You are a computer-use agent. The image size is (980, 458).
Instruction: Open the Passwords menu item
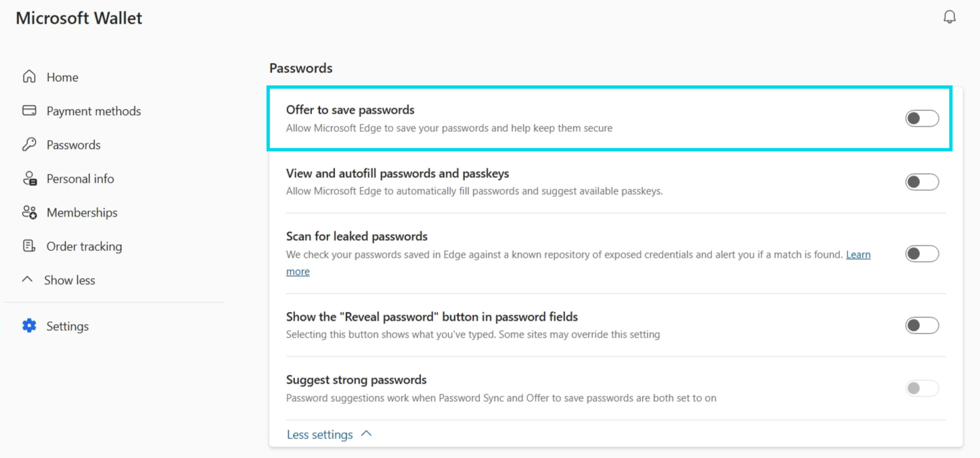[x=73, y=145]
